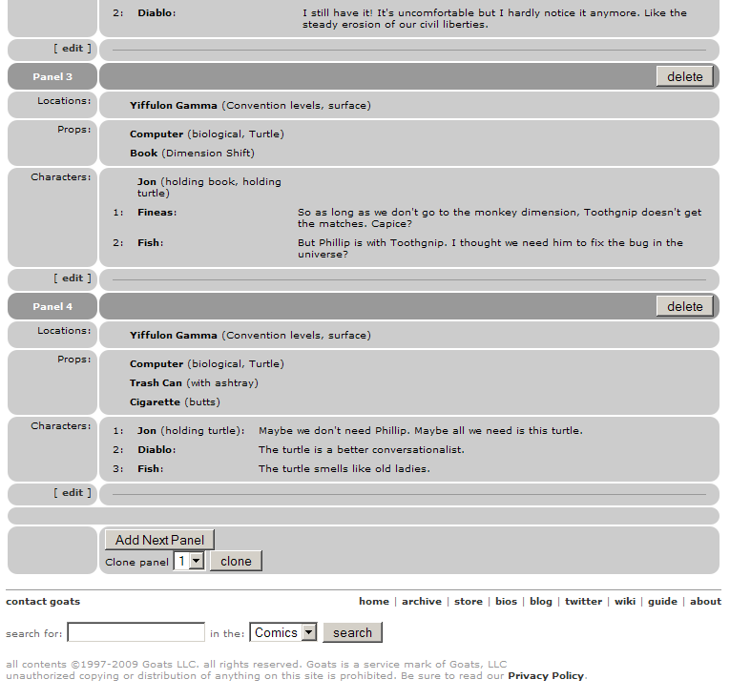Open the bios page

(506, 602)
